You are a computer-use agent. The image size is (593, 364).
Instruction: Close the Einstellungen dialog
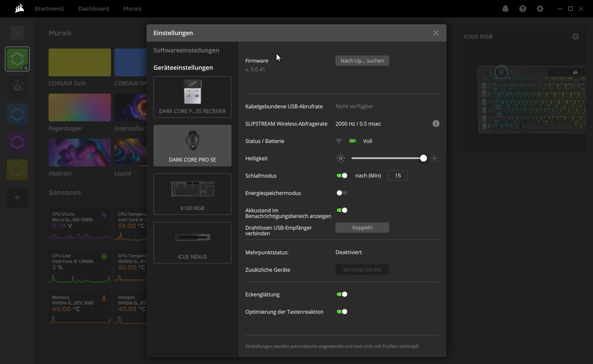(436, 33)
